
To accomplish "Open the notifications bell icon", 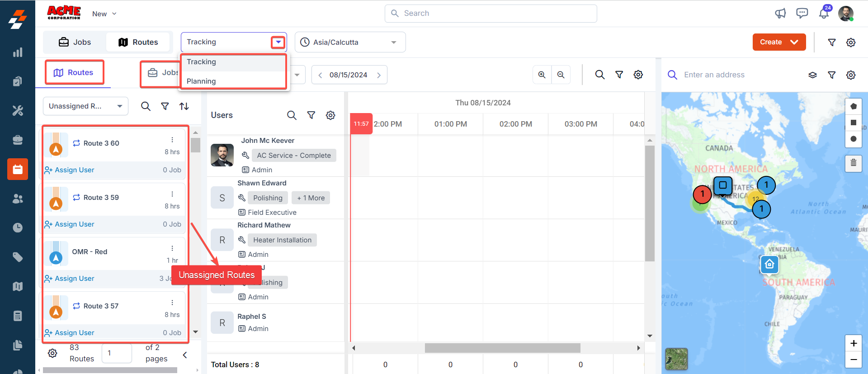I will click(824, 14).
